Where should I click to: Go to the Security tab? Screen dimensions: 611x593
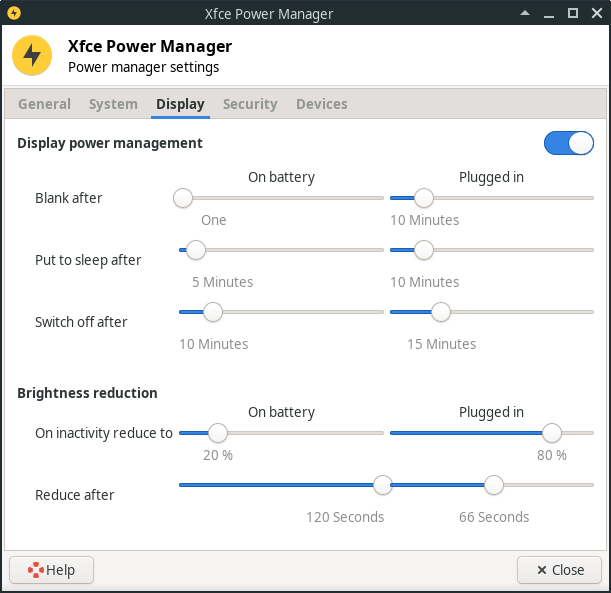tap(250, 104)
